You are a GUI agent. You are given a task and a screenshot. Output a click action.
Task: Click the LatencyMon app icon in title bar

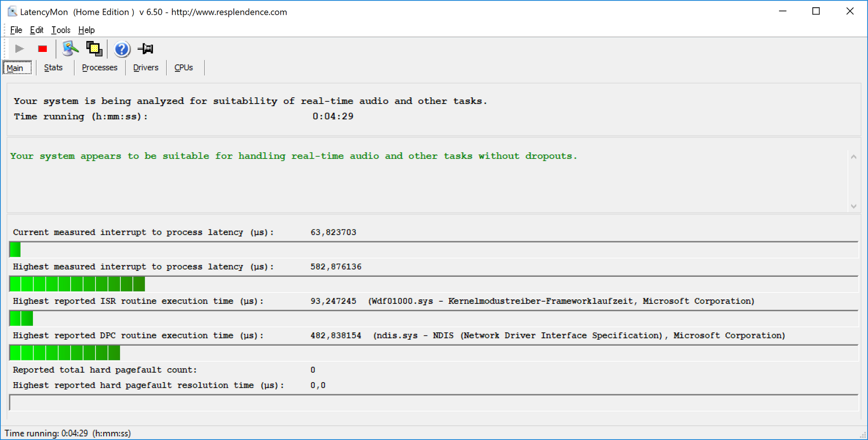coord(12,12)
